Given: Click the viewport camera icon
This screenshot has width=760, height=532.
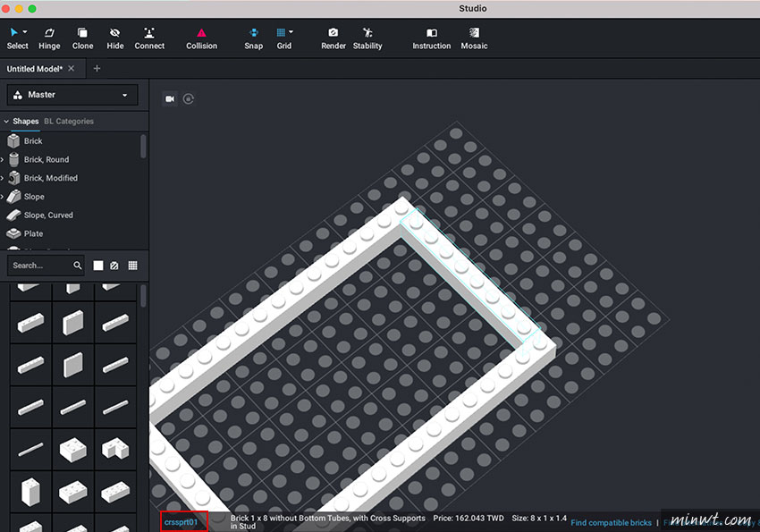Looking at the screenshot, I should 170,99.
